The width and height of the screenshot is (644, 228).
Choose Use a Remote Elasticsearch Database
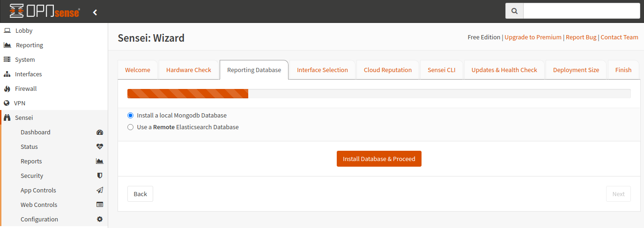[131, 127]
